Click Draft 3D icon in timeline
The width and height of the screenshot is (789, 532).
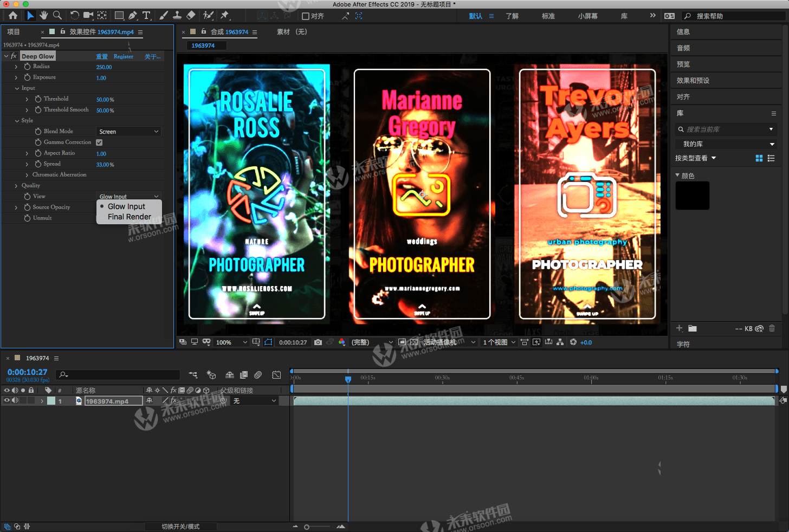pos(211,375)
